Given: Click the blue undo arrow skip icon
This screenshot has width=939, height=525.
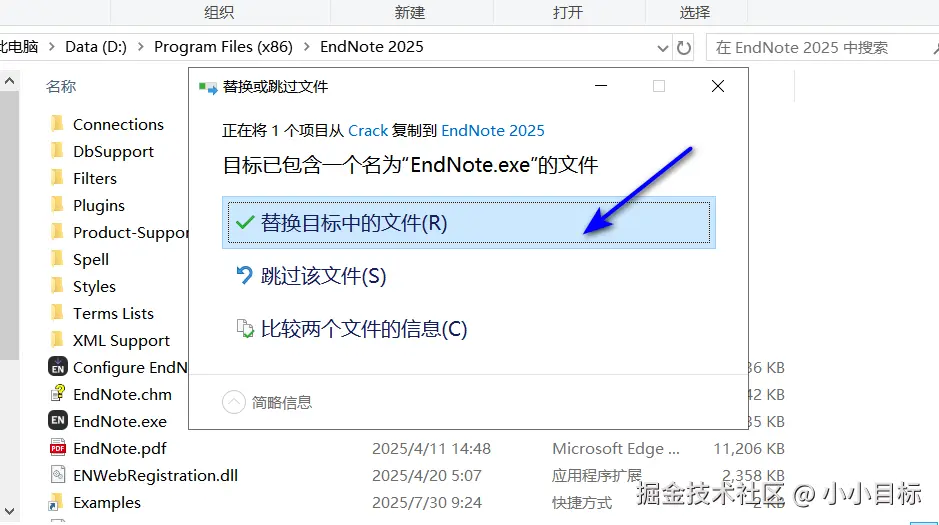Looking at the screenshot, I should 244,275.
